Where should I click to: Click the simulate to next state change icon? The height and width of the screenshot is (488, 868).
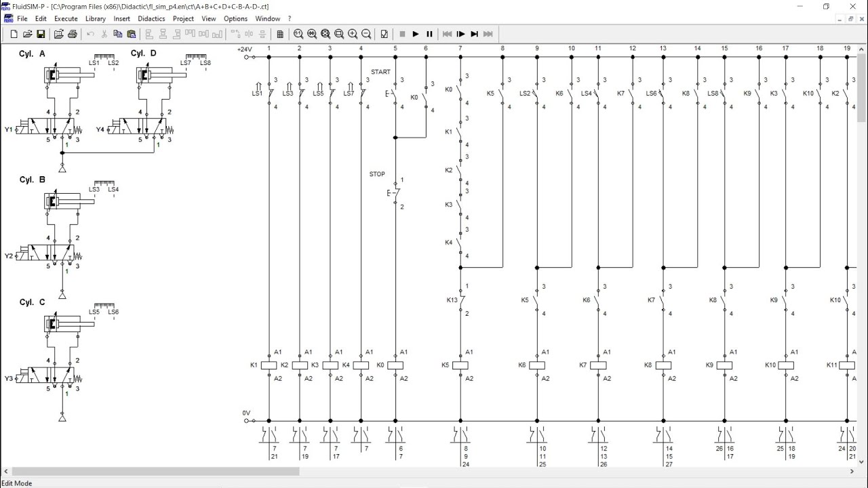[x=475, y=34]
